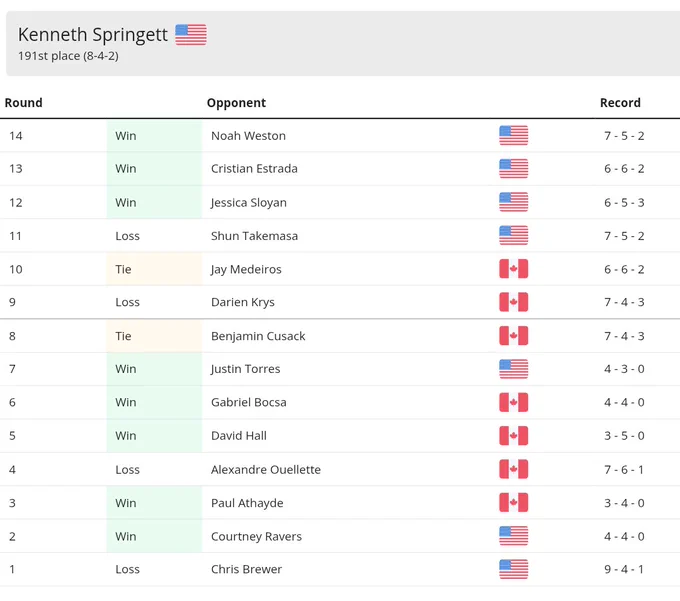Click the Win result in round 14
The width and height of the screenshot is (680, 601).
pyautogui.click(x=126, y=136)
